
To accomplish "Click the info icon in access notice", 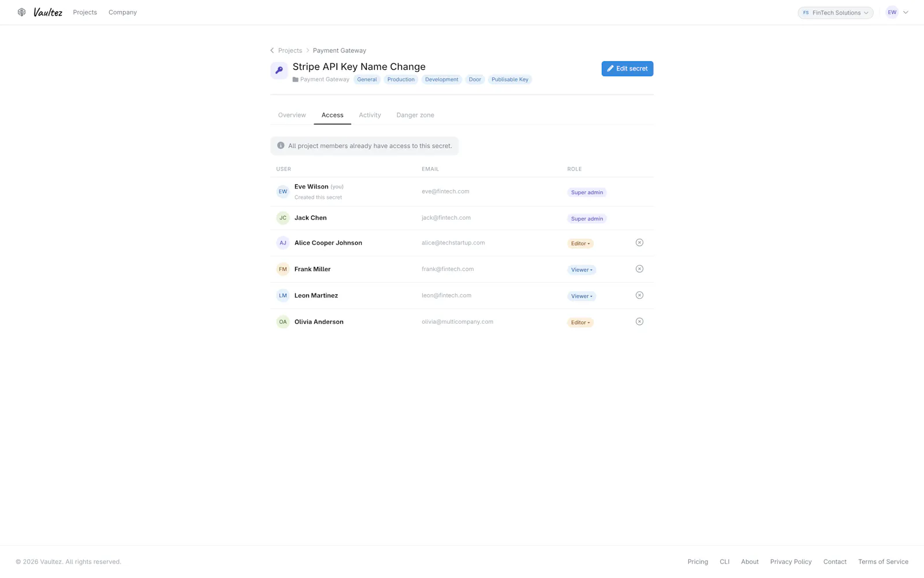I will 281,146.
